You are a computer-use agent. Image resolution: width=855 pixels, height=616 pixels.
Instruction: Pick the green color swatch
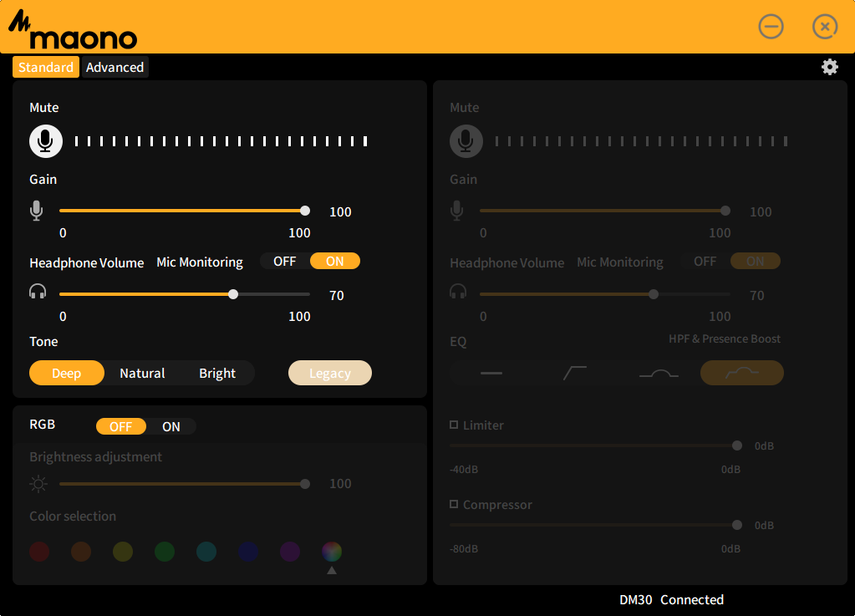164,552
